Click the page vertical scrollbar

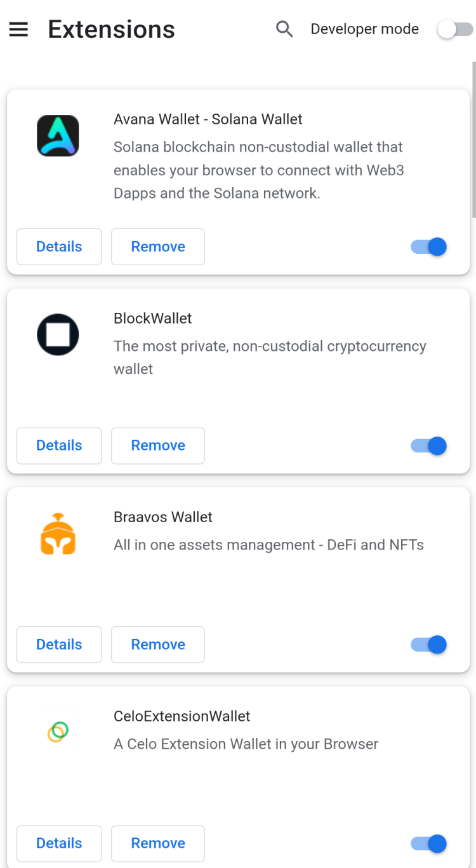[x=473, y=140]
